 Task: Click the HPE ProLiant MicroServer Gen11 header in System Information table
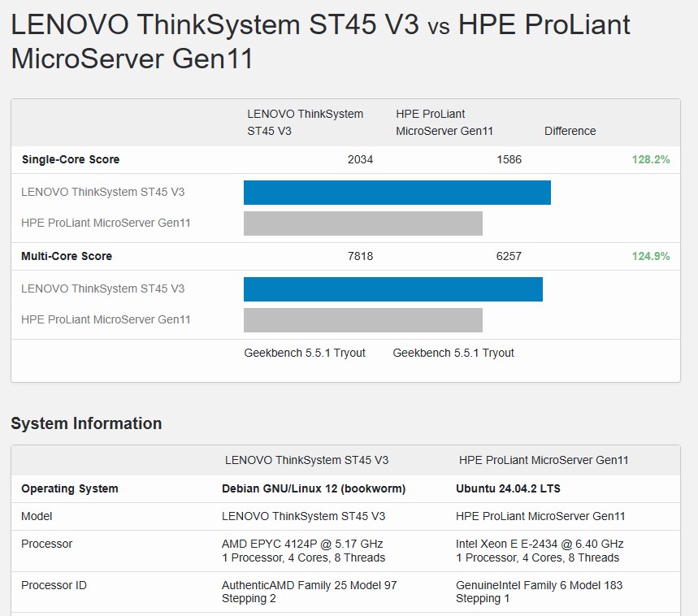[x=544, y=460]
